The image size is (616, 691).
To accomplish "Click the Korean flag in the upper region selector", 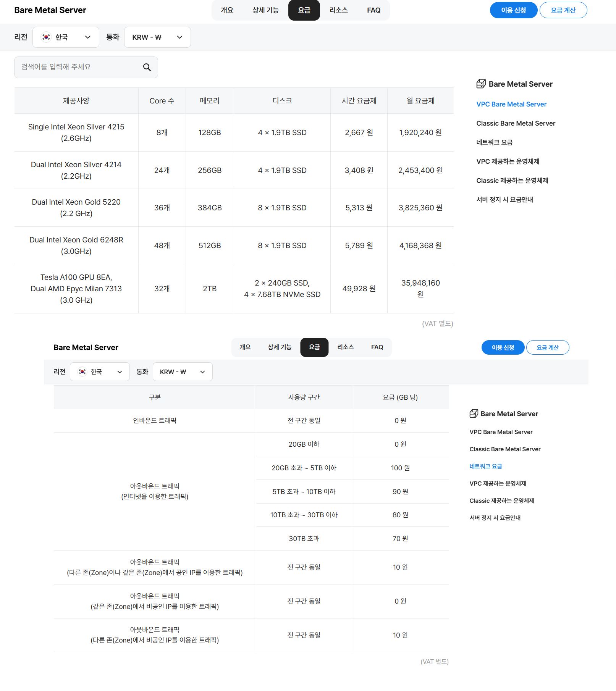I will (46, 37).
